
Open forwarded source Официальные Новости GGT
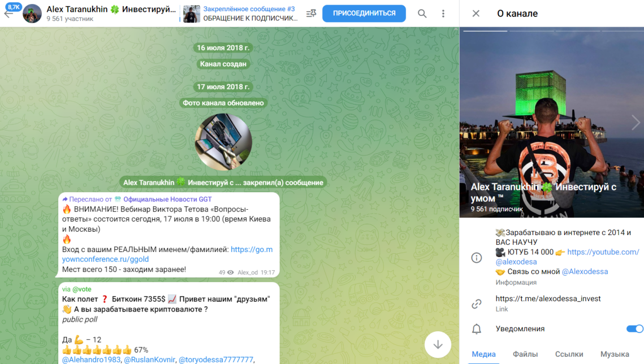tap(167, 200)
